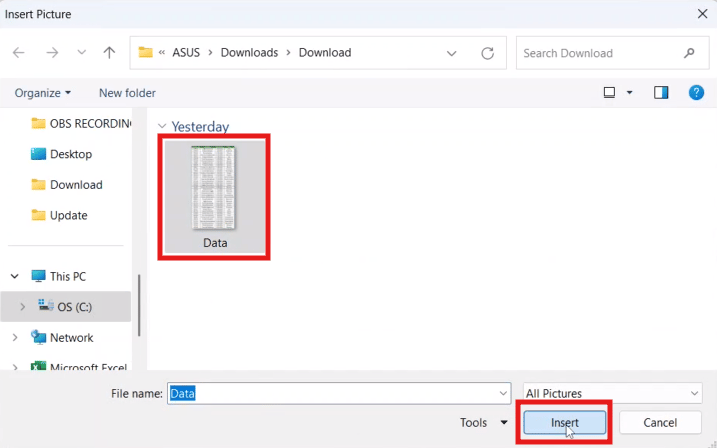The height and width of the screenshot is (448, 717).
Task: Toggle the preview pane
Action: 661,93
